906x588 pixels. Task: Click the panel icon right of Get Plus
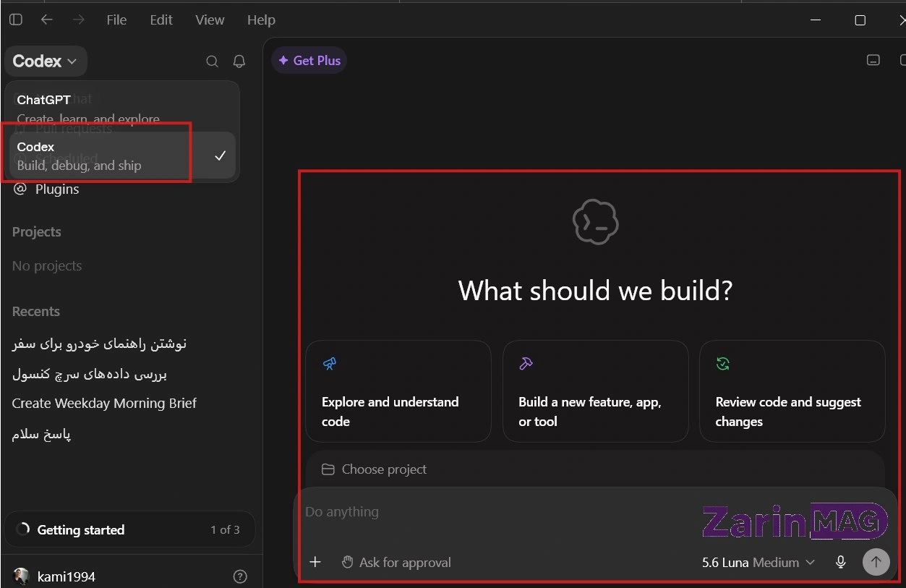click(x=873, y=61)
